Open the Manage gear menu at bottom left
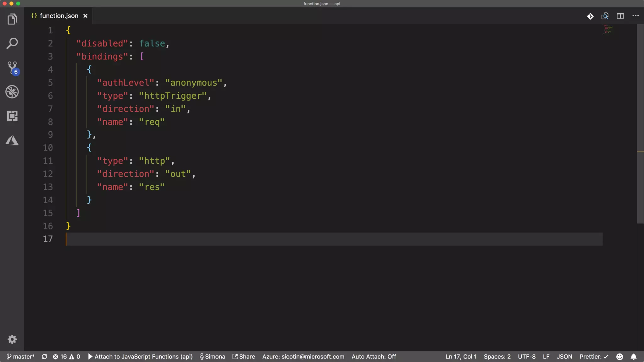This screenshot has height=362, width=644. pyautogui.click(x=12, y=339)
